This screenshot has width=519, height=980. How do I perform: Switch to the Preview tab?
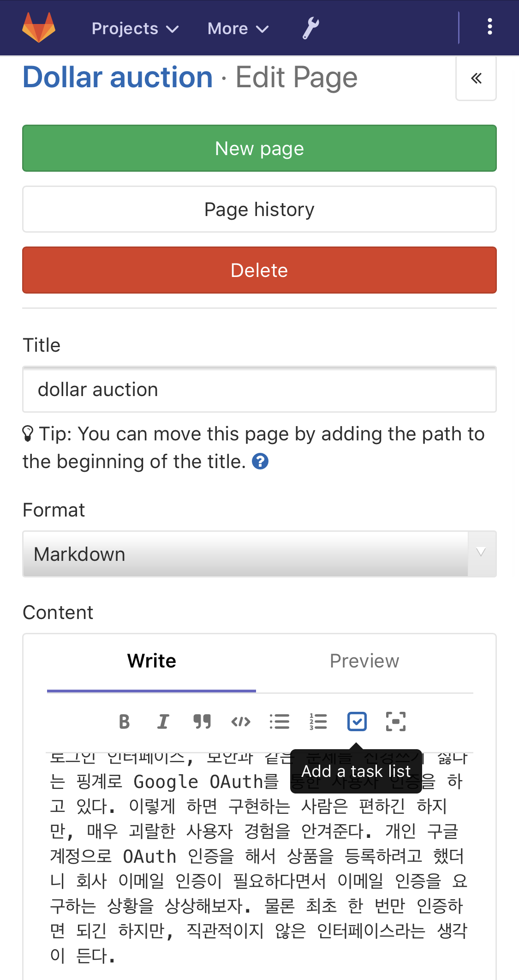tap(364, 661)
